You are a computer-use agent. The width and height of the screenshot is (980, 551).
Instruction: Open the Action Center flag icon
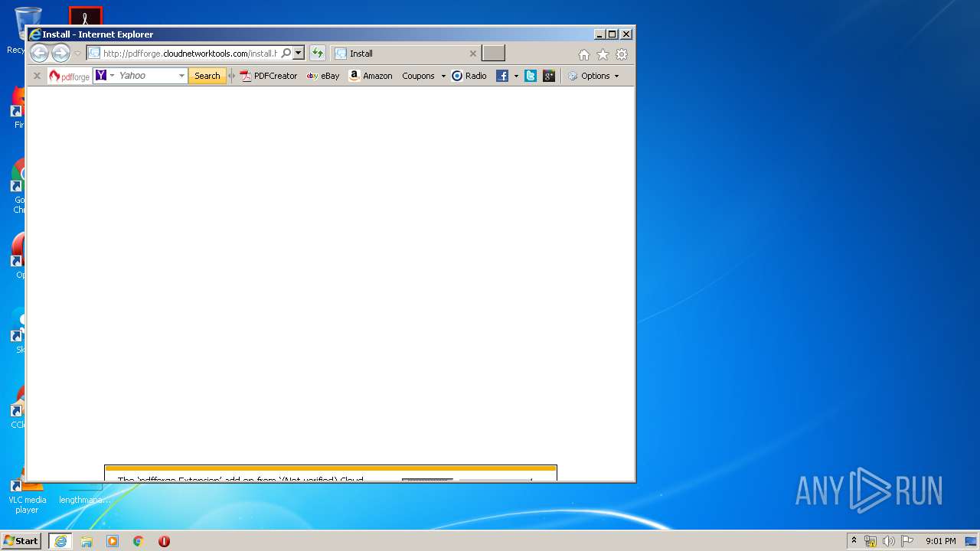coord(907,541)
